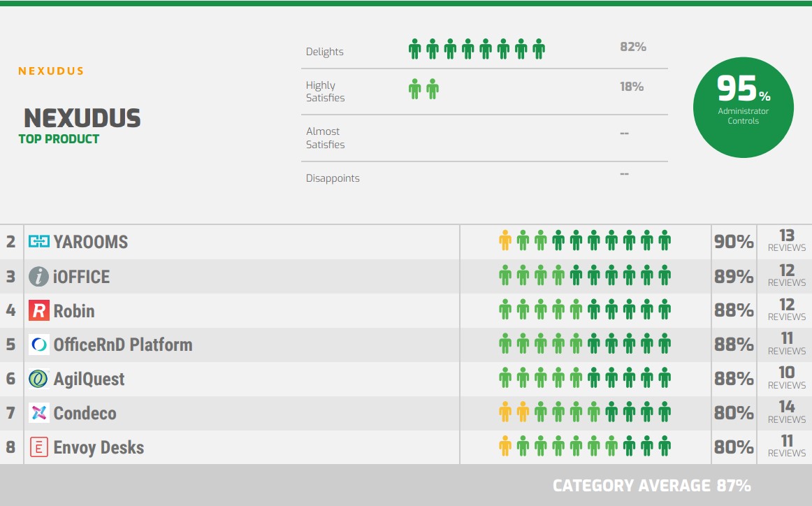Select the "AgilQuest" product name
This screenshot has width=812, height=506.
pyautogui.click(x=89, y=379)
